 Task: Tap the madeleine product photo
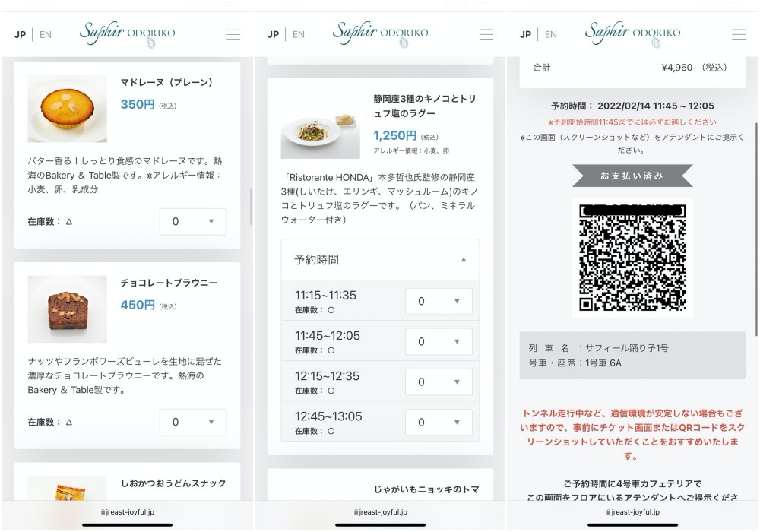tap(67, 108)
